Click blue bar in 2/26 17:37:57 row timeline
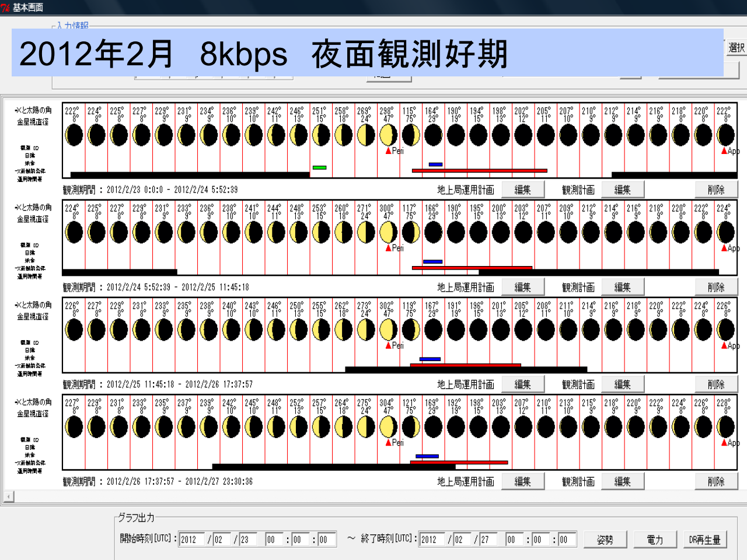The image size is (747, 560). pyautogui.click(x=427, y=456)
